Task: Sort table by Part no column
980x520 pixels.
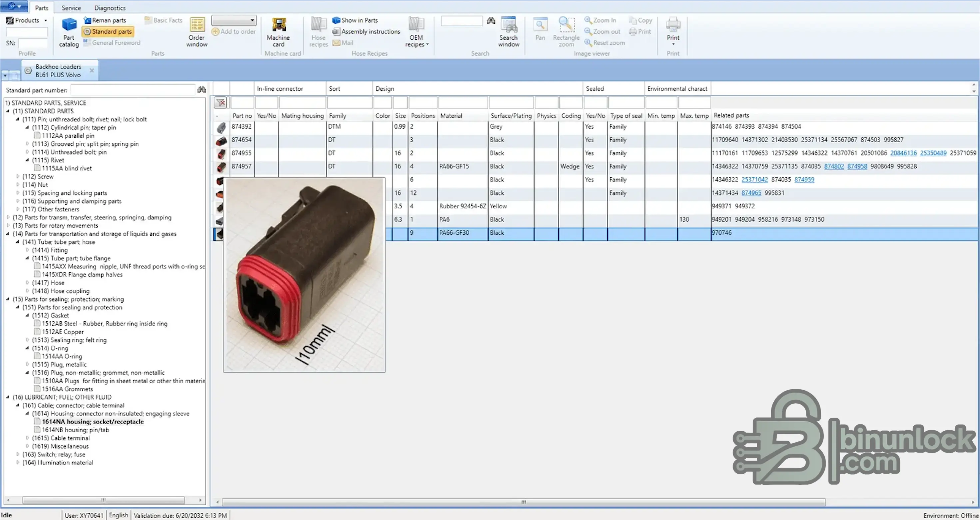Action: (x=242, y=116)
